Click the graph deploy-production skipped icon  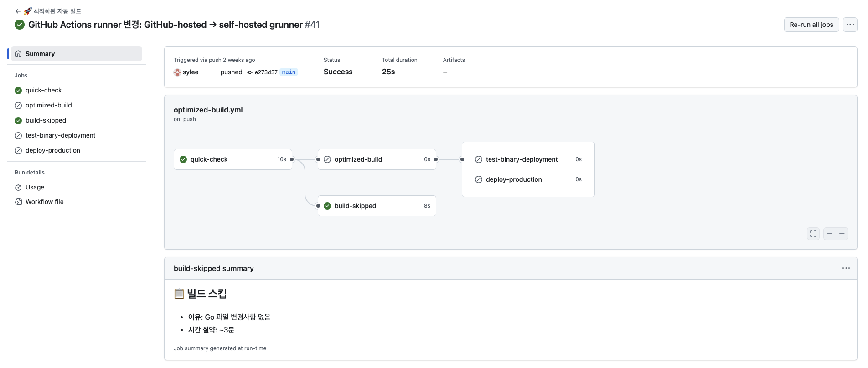[x=479, y=179]
